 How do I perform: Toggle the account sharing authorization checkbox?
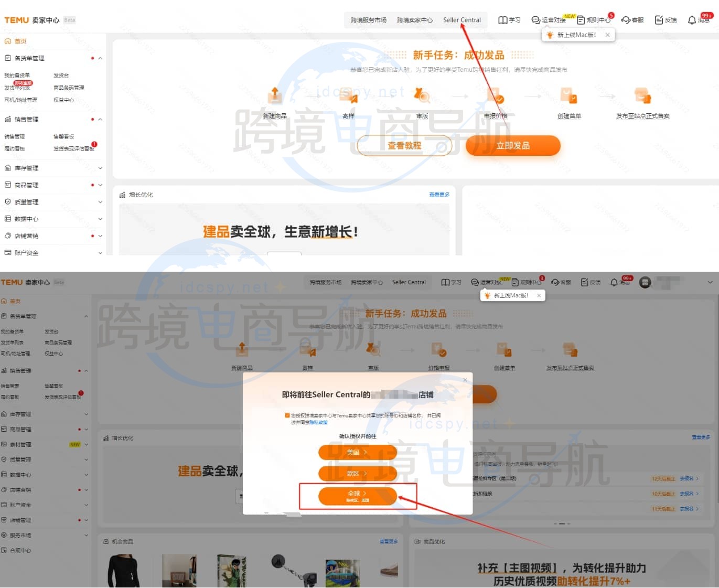tap(287, 415)
